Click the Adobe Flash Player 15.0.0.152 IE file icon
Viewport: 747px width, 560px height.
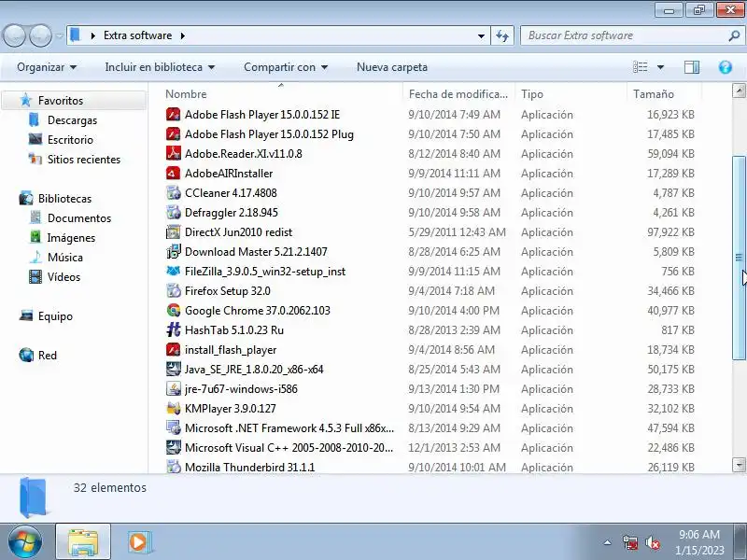pyautogui.click(x=173, y=114)
